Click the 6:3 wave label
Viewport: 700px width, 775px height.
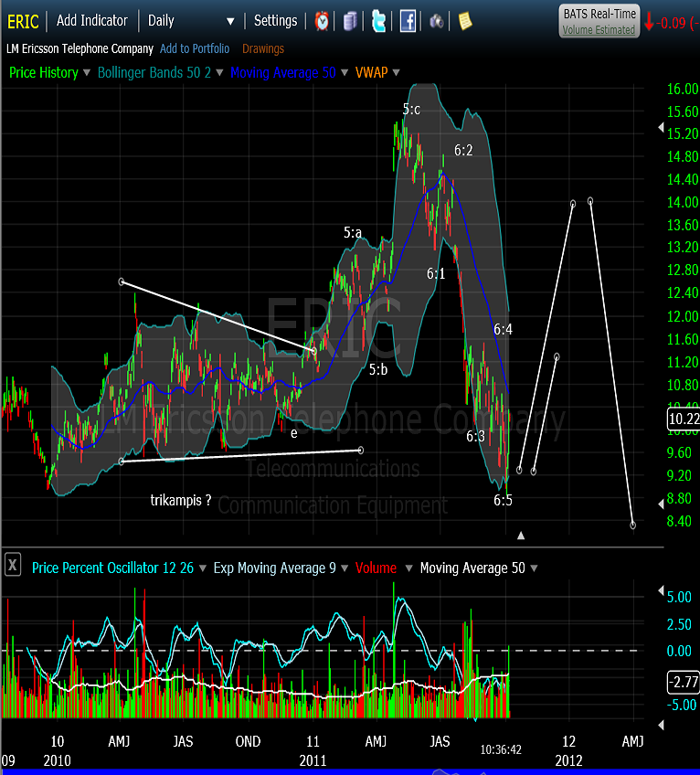click(475, 436)
